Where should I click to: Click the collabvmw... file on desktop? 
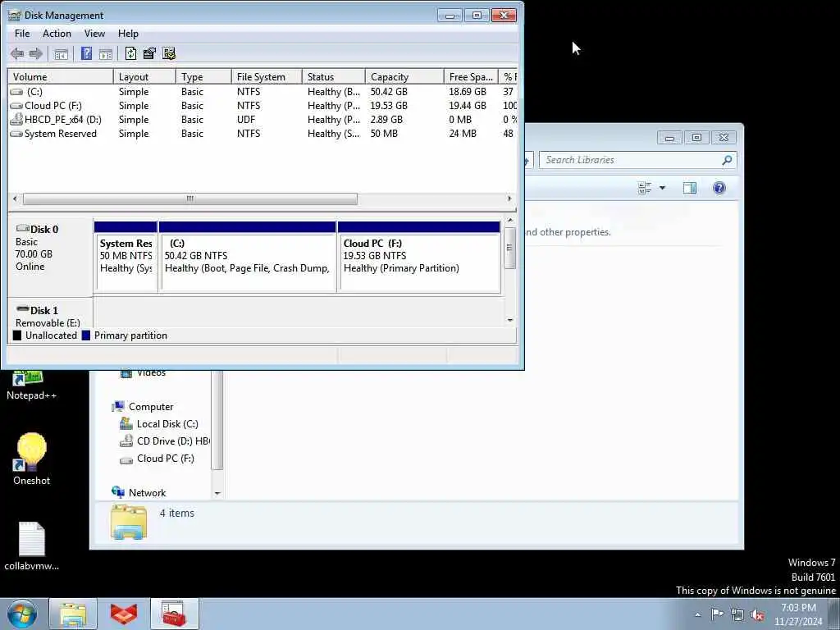pyautogui.click(x=32, y=546)
